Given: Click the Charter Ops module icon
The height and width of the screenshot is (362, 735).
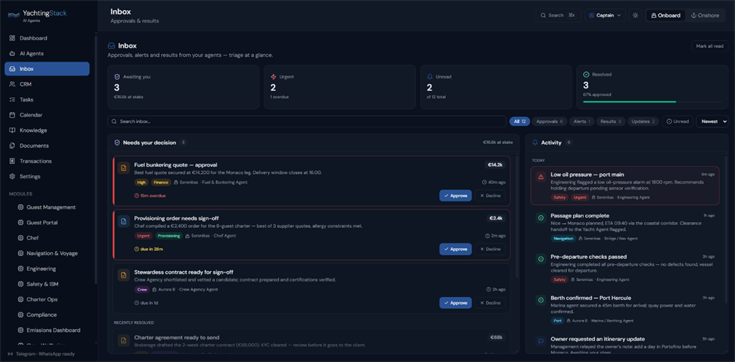Looking at the screenshot, I should [x=20, y=299].
